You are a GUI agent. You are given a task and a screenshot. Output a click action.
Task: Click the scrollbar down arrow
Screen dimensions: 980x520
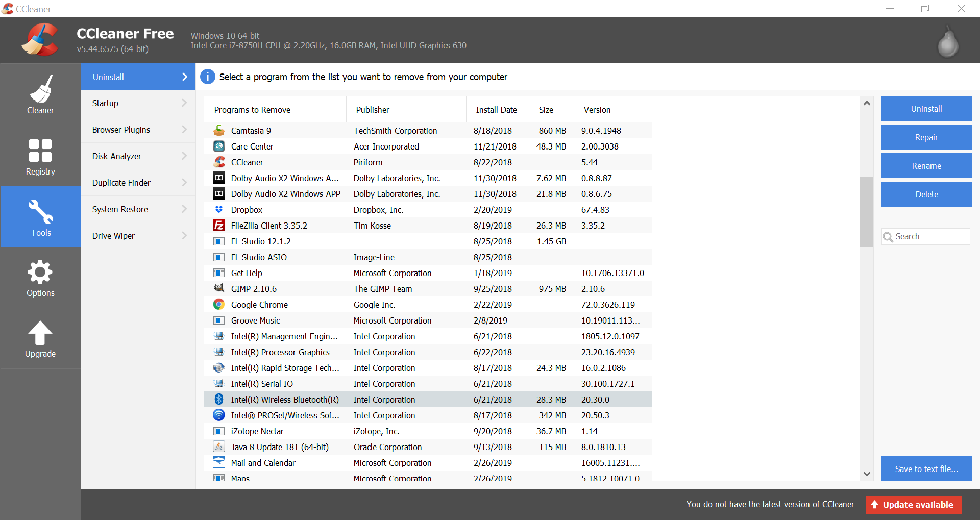pos(867,474)
